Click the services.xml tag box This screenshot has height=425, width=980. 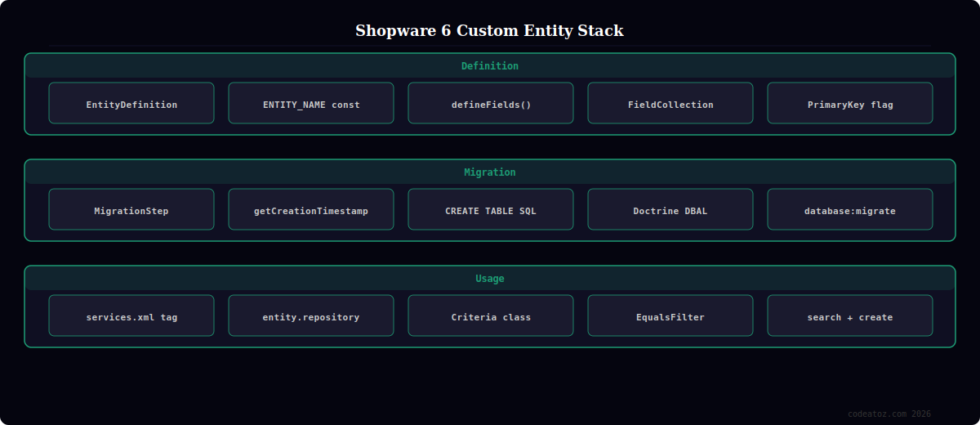pyautogui.click(x=131, y=315)
